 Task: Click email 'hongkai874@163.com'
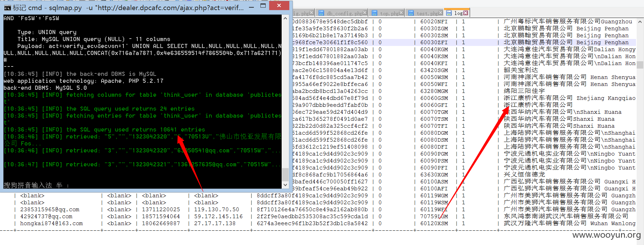pyautogui.click(x=51, y=223)
